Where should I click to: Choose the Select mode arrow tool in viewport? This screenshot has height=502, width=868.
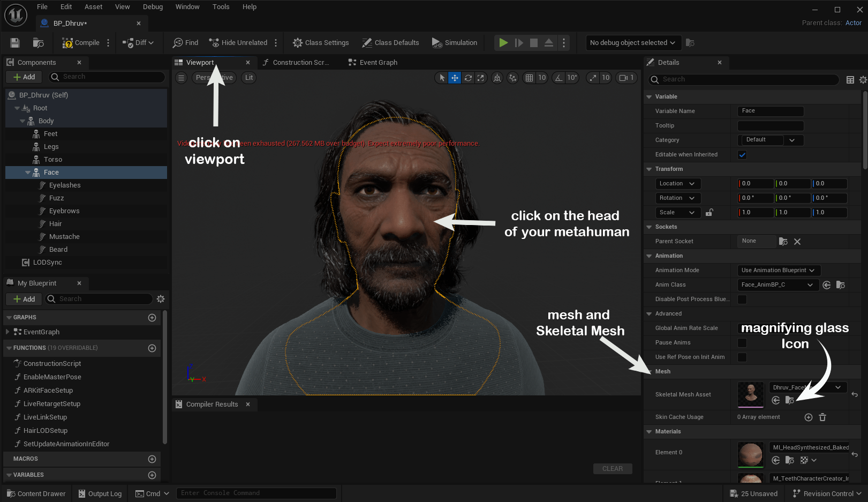coord(442,78)
